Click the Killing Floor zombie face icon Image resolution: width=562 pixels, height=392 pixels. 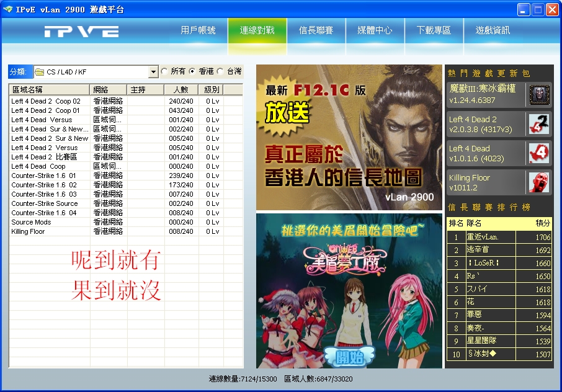tap(540, 182)
